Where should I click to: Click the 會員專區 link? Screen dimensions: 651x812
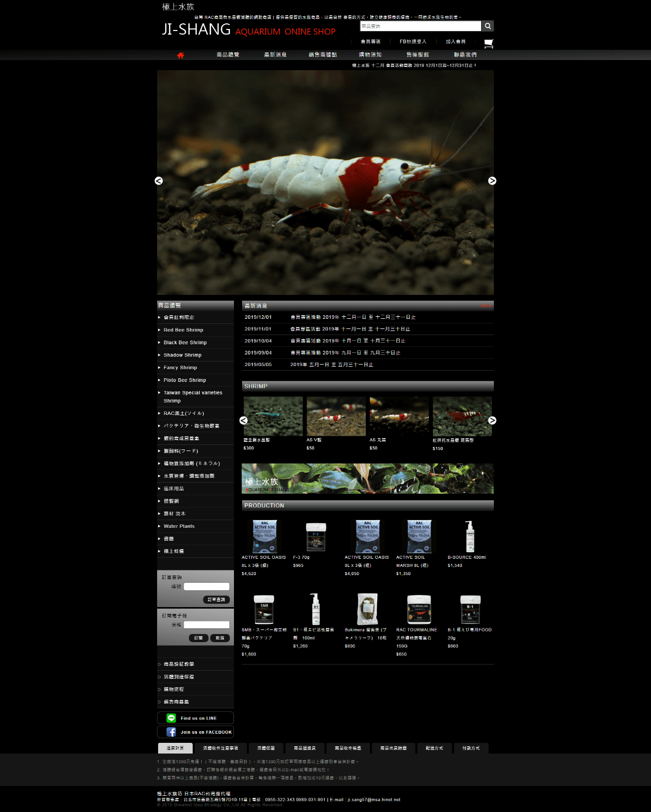click(371, 42)
